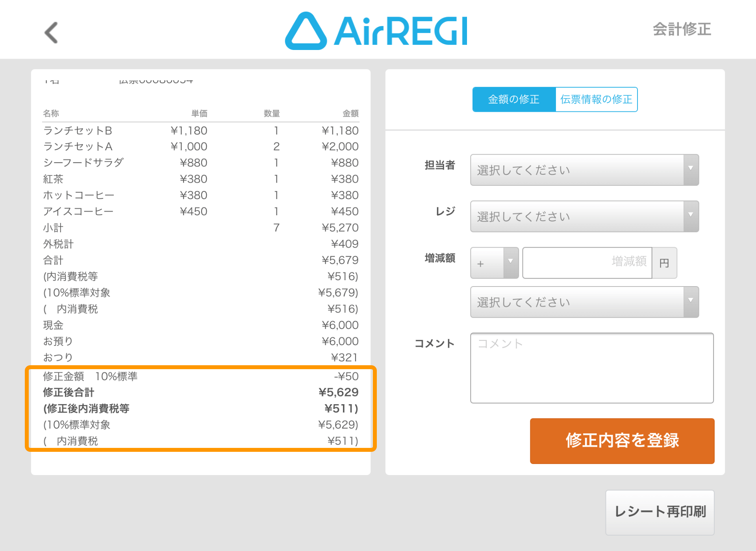This screenshot has height=551, width=756.
Task: Open the plus/minus sign dropdown
Action: tap(494, 263)
